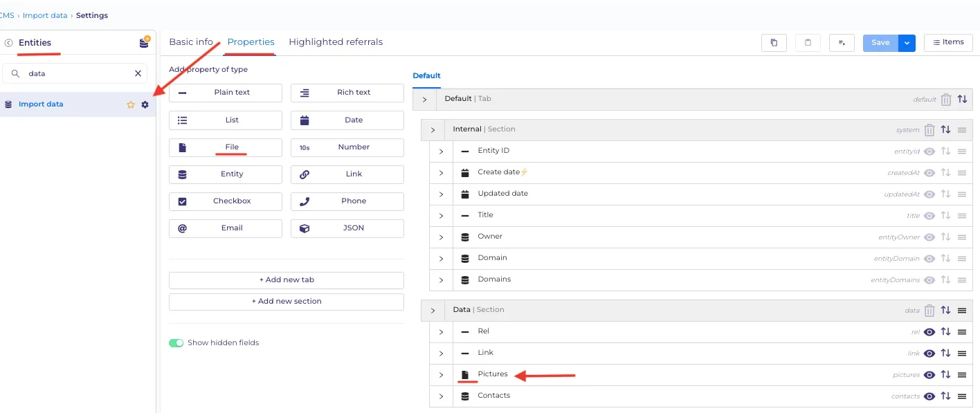
Task: Toggle visibility of Entity ID field
Action: [x=929, y=152]
